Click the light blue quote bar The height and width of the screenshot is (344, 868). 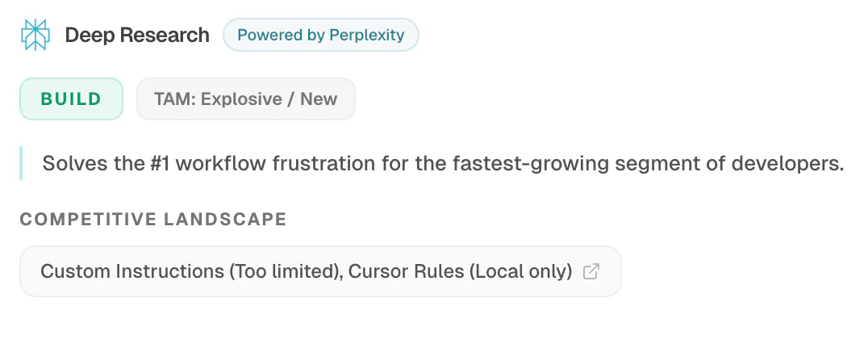(21, 163)
